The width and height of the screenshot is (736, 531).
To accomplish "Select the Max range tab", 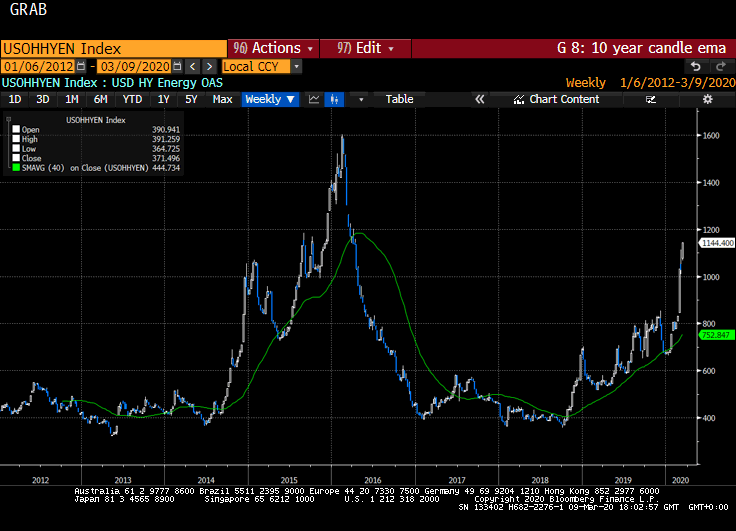I will (222, 100).
